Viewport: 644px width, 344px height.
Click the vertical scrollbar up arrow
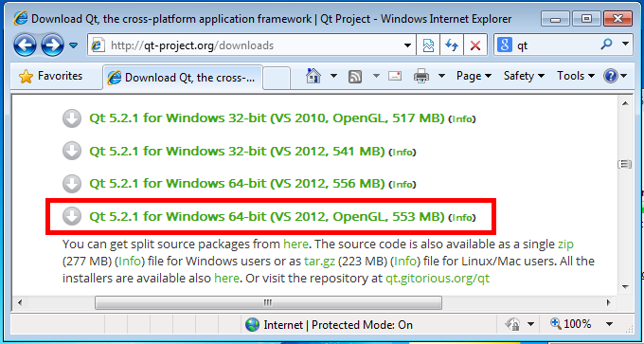(x=625, y=104)
